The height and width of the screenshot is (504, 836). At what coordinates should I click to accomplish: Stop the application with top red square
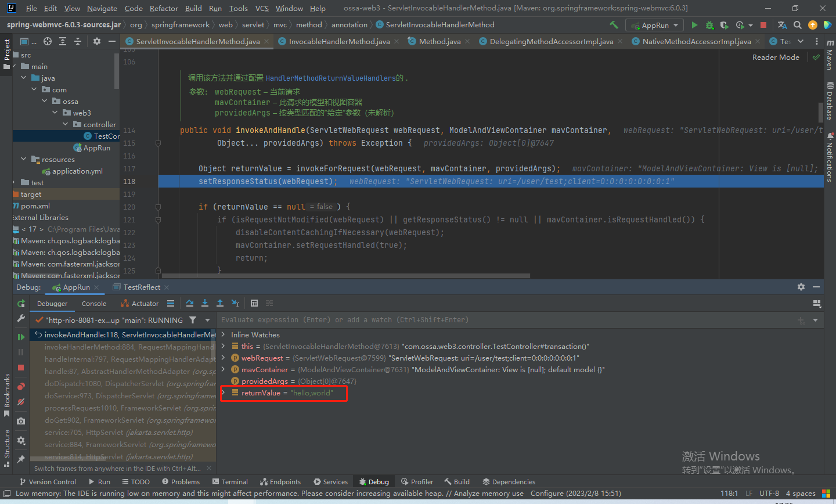coord(763,25)
